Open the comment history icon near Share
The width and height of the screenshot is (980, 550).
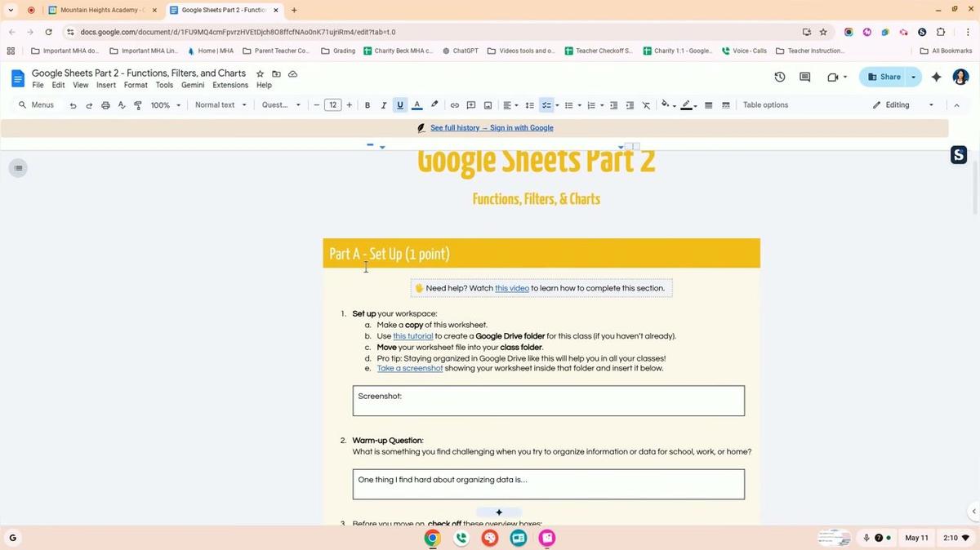coord(804,77)
